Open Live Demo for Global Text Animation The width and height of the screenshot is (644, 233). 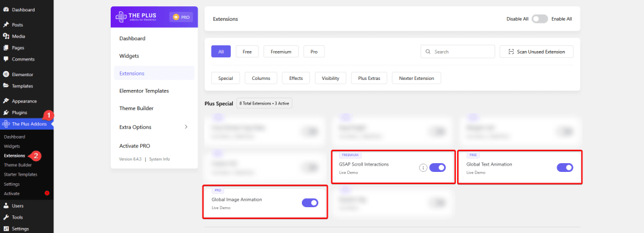point(475,173)
